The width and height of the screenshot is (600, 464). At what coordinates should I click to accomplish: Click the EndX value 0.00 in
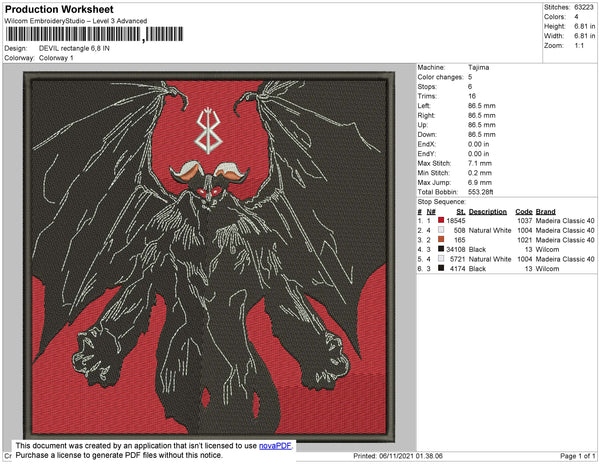pos(478,144)
